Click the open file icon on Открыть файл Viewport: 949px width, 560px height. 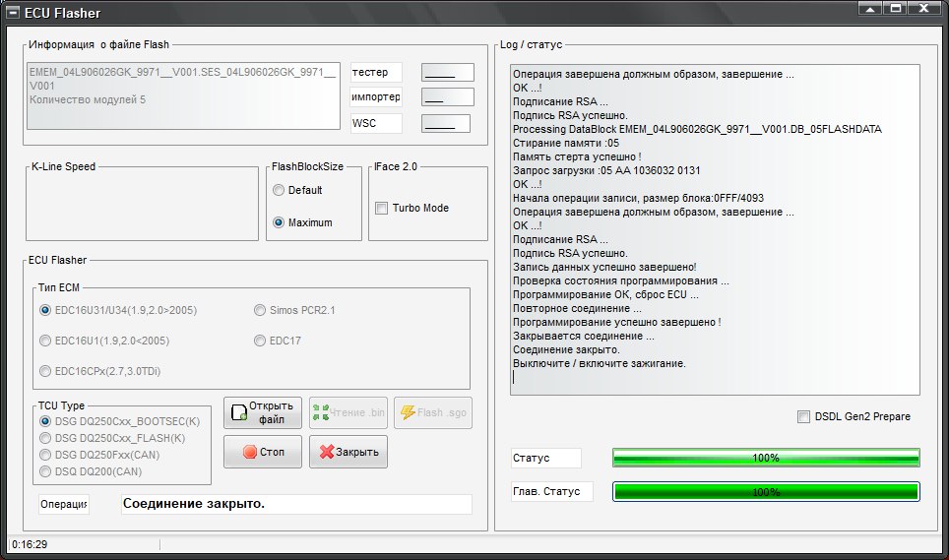coord(239,413)
